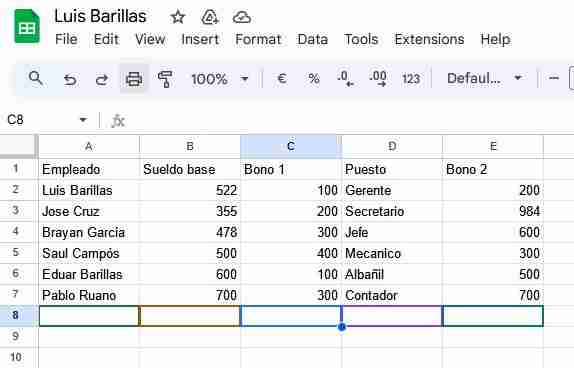This screenshot has height=368, width=574.
Task: Open the Extensions menu
Action: click(429, 39)
